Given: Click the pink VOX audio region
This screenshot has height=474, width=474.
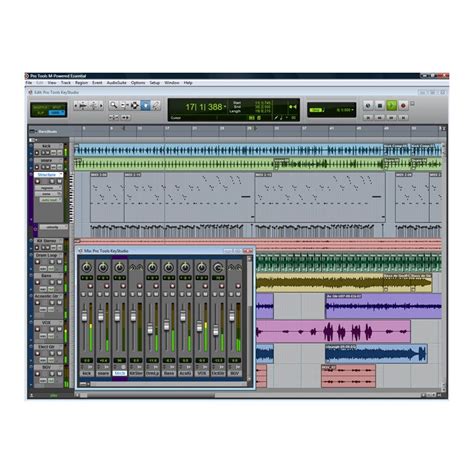Looking at the screenshot, I should tap(333, 331).
